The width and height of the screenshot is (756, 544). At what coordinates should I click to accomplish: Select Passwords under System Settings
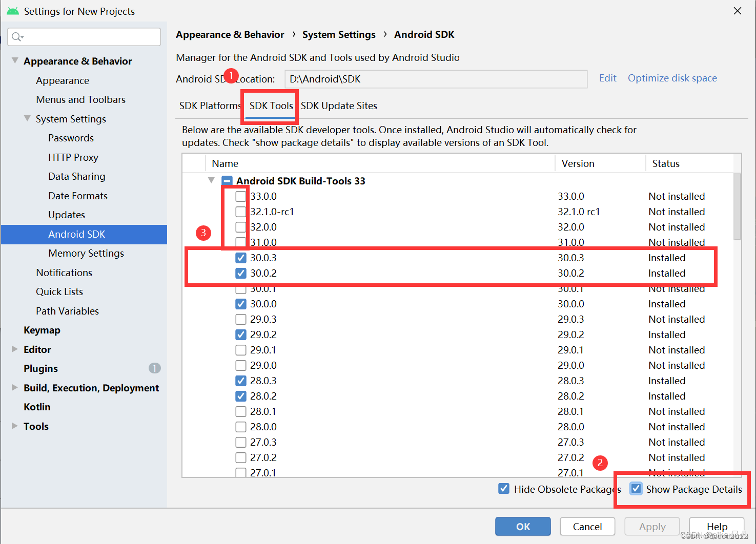pos(71,138)
